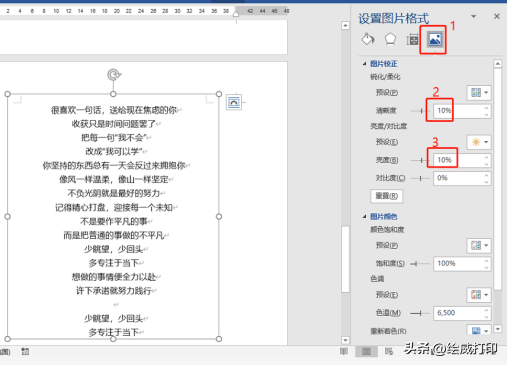Click the rotation handle above the image
Screen dimensions: 508x365
click(114, 75)
